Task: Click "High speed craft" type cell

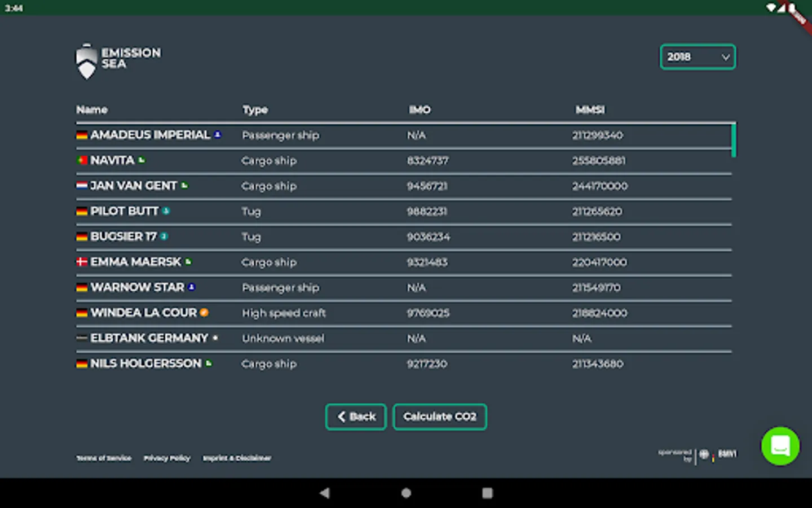Action: [284, 313]
